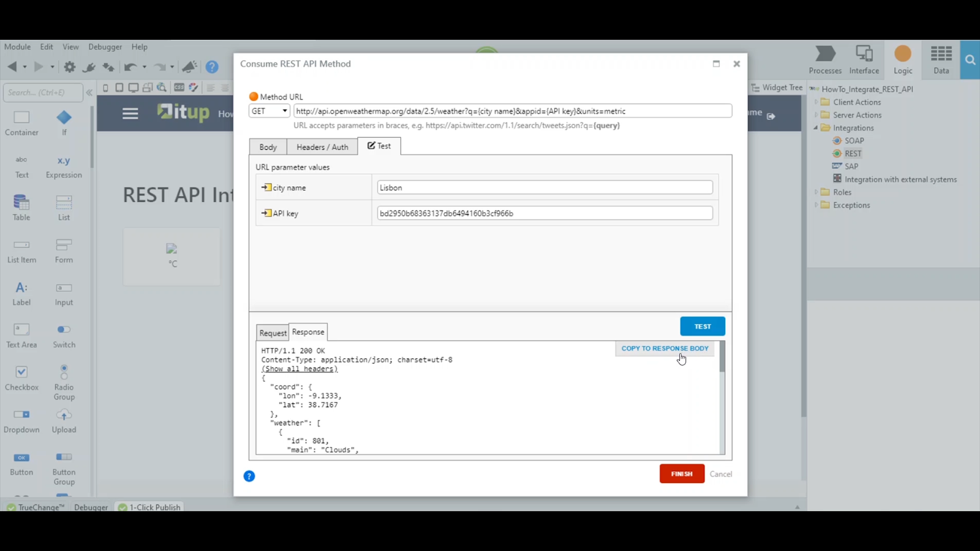This screenshot has width=980, height=551.
Task: Click the city name value field
Action: [545, 187]
